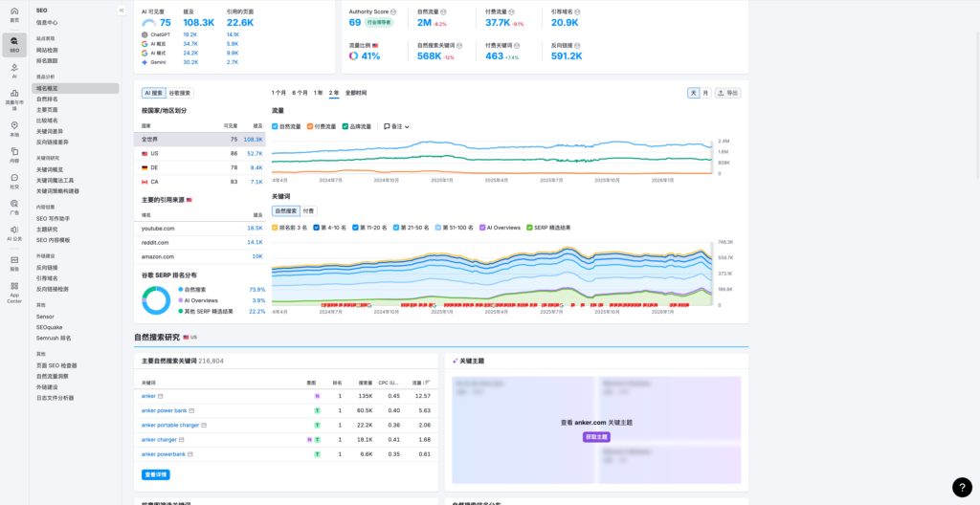Screen dimensions: 980x505
Task: Click the sort icon on 流量 column header
Action: pos(428,383)
